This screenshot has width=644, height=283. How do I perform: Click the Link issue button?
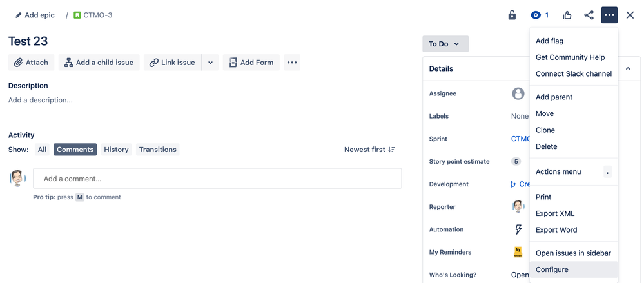[173, 63]
